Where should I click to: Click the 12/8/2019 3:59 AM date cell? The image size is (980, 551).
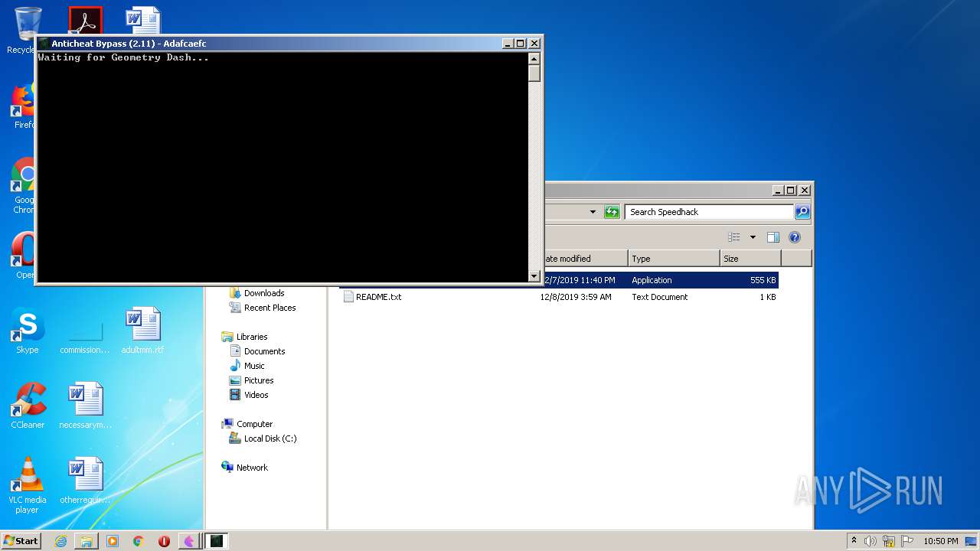tap(576, 297)
